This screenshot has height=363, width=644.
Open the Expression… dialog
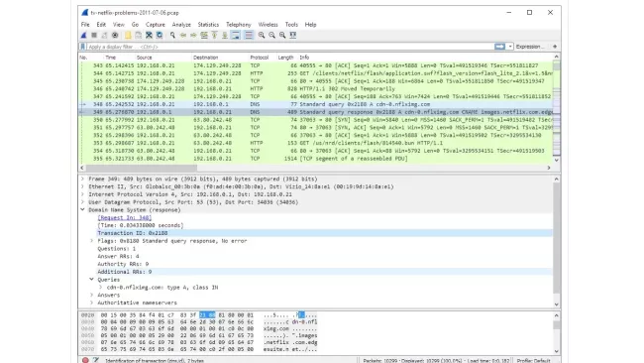click(x=530, y=47)
